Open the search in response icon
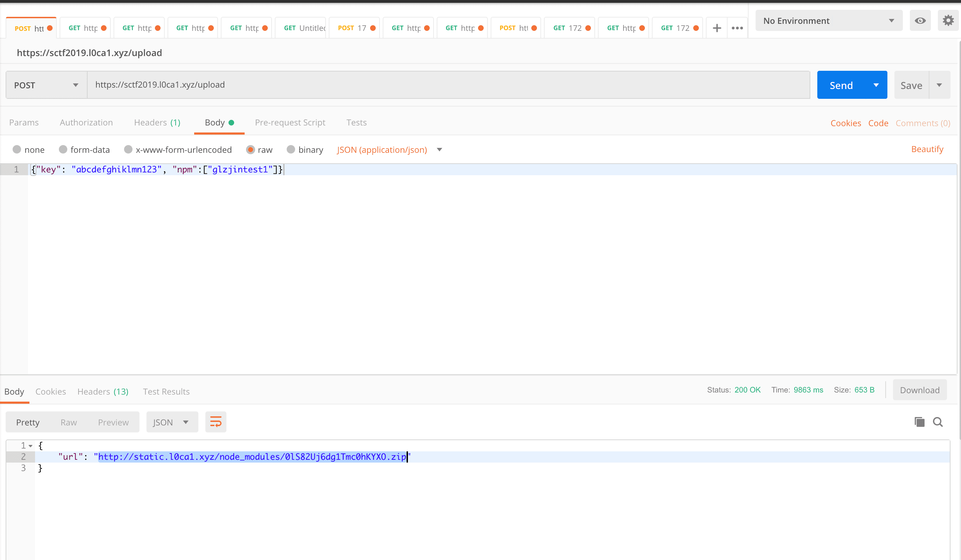This screenshot has width=961, height=560. point(938,422)
